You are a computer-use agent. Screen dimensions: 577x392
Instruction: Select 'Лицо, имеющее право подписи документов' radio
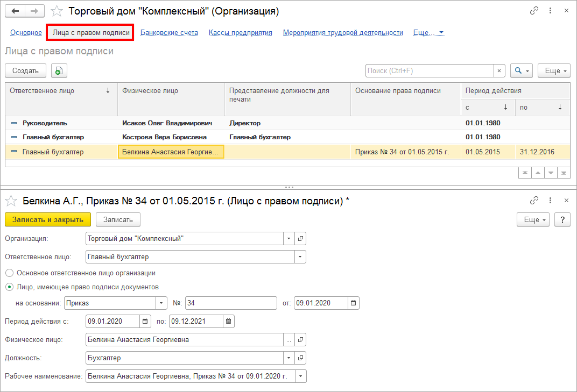coord(10,287)
